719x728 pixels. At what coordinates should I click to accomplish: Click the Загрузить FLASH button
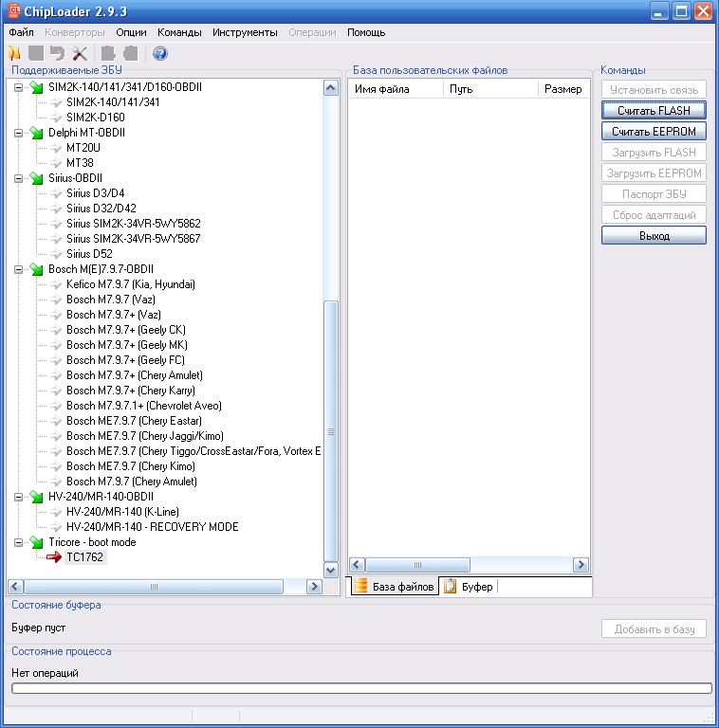pyautogui.click(x=654, y=153)
